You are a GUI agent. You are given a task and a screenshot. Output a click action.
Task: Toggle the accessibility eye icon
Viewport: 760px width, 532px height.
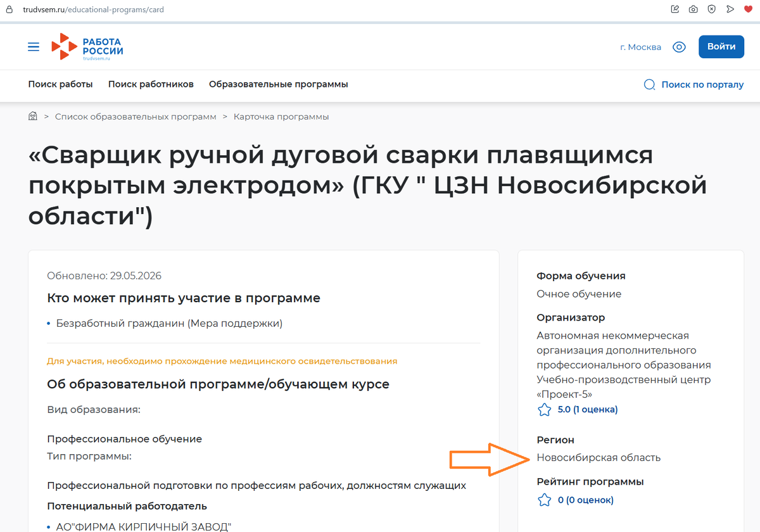(x=680, y=47)
